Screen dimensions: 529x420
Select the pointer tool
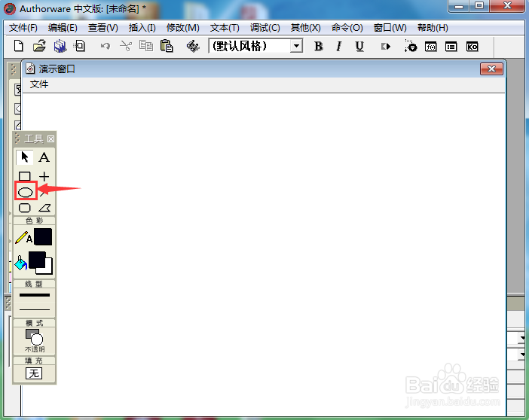pyautogui.click(x=25, y=157)
